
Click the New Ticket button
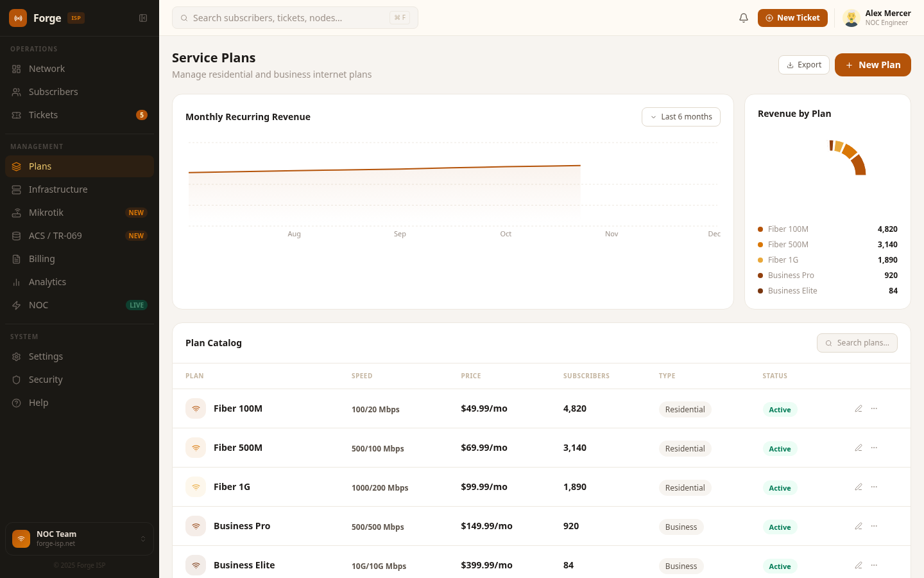point(792,18)
